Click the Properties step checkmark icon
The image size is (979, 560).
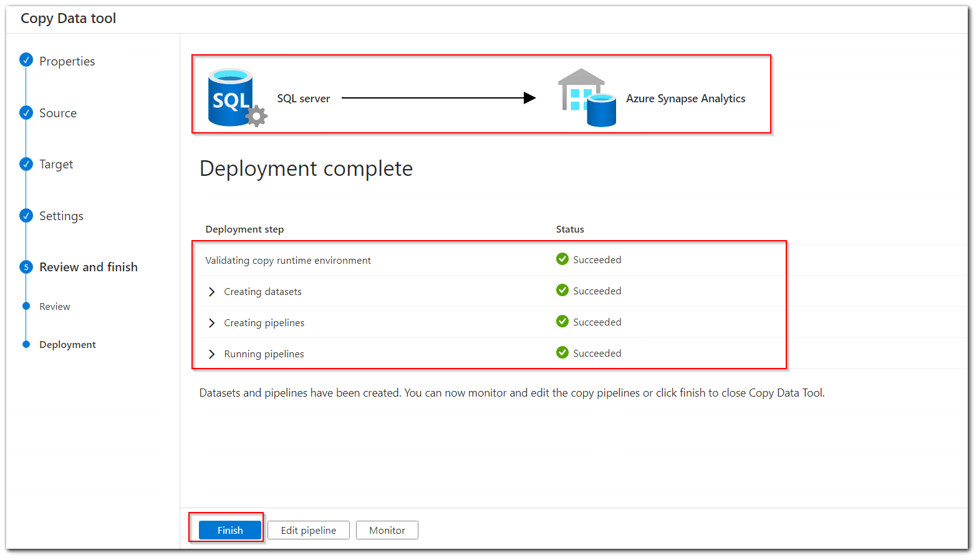pyautogui.click(x=26, y=60)
